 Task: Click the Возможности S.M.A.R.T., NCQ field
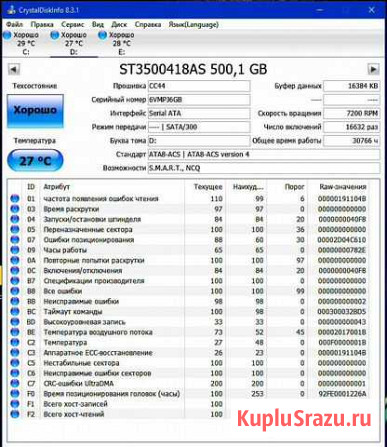[x=264, y=168]
